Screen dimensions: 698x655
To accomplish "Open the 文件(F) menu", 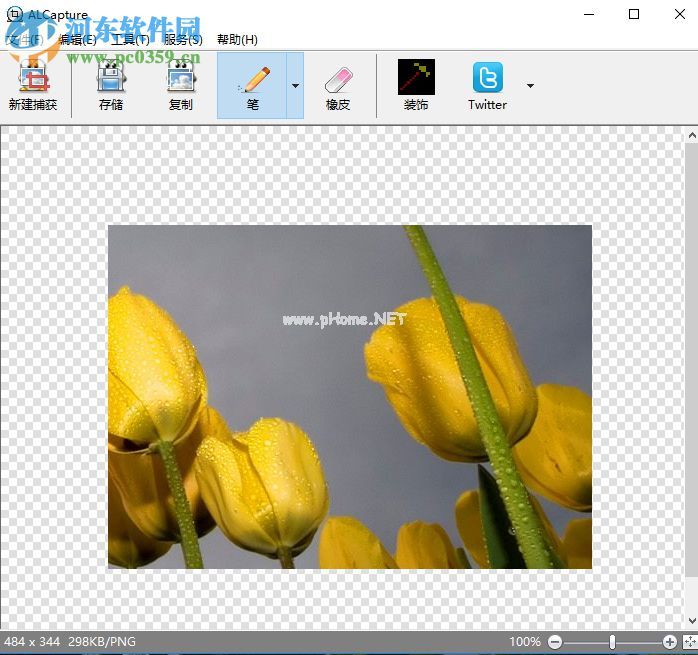I will click(24, 40).
